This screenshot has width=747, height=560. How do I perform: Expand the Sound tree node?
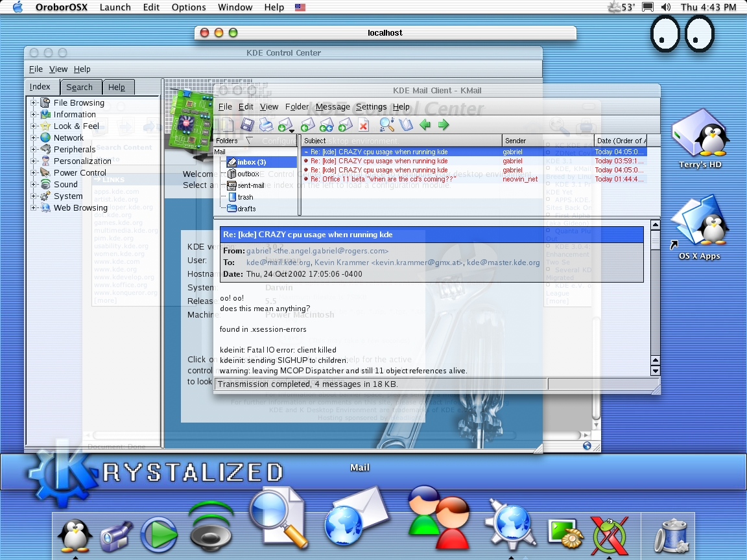click(x=33, y=184)
